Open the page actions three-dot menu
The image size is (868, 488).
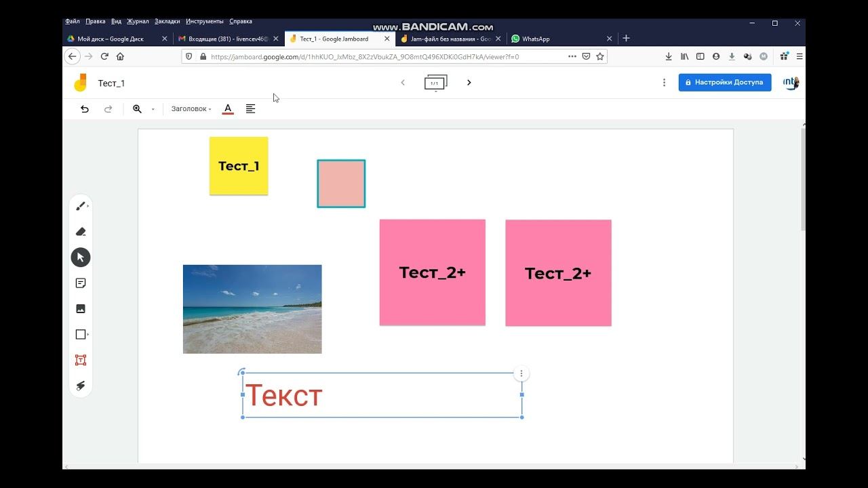tap(572, 57)
